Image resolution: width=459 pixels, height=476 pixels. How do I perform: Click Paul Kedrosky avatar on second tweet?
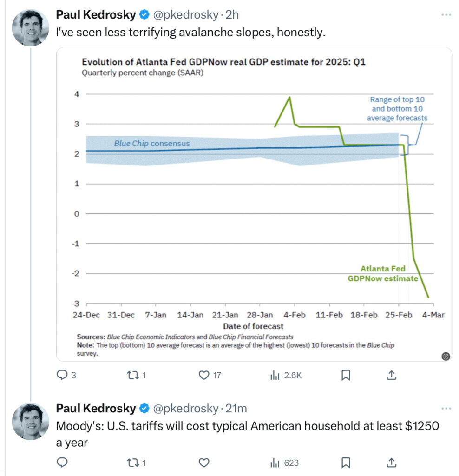click(31, 421)
